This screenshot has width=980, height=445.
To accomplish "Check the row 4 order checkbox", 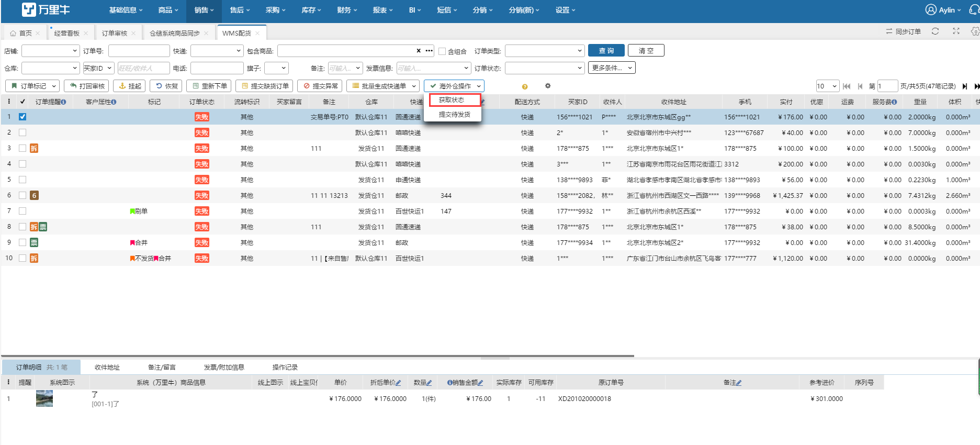I will 22,164.
